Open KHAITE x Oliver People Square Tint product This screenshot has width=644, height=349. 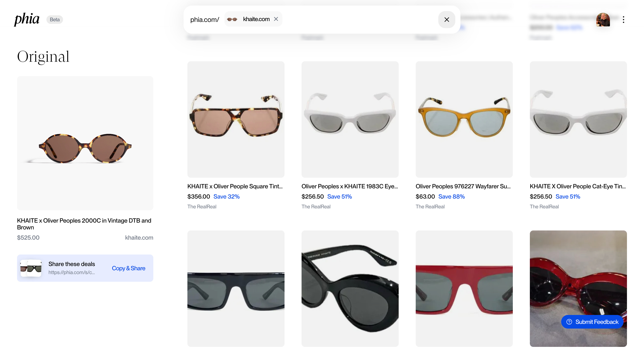[x=236, y=119]
